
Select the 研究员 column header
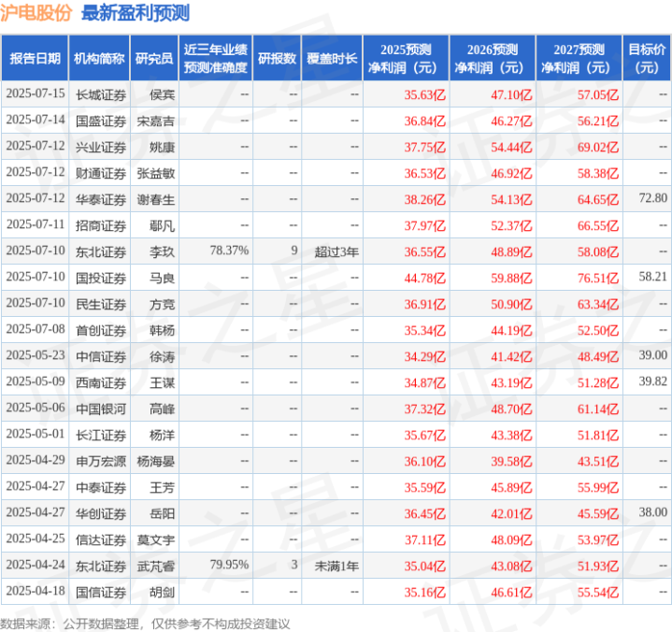coord(154,58)
